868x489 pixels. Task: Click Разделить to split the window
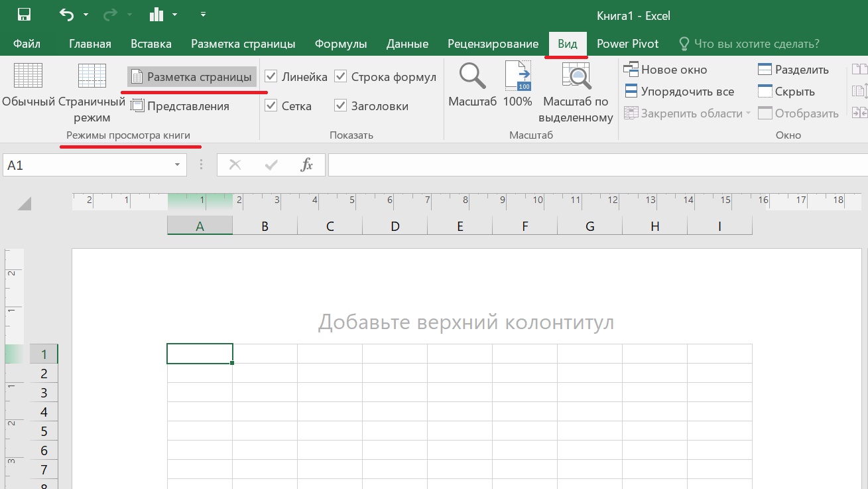pos(793,70)
